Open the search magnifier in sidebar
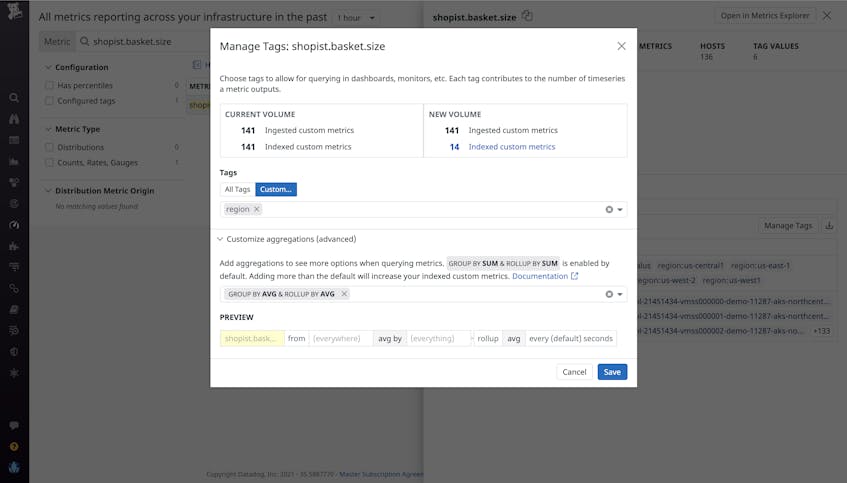847x483 pixels. point(15,98)
